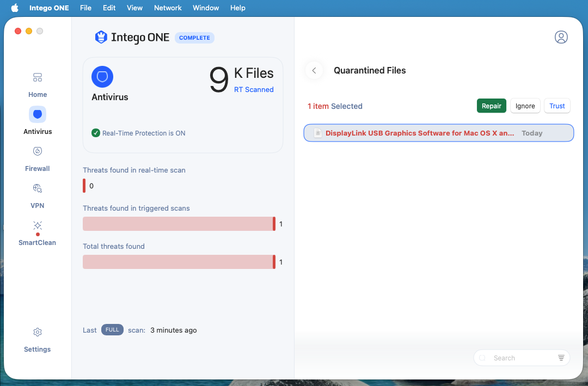Focus the Search input field
Viewport: 588px width, 386px height.
click(x=522, y=358)
